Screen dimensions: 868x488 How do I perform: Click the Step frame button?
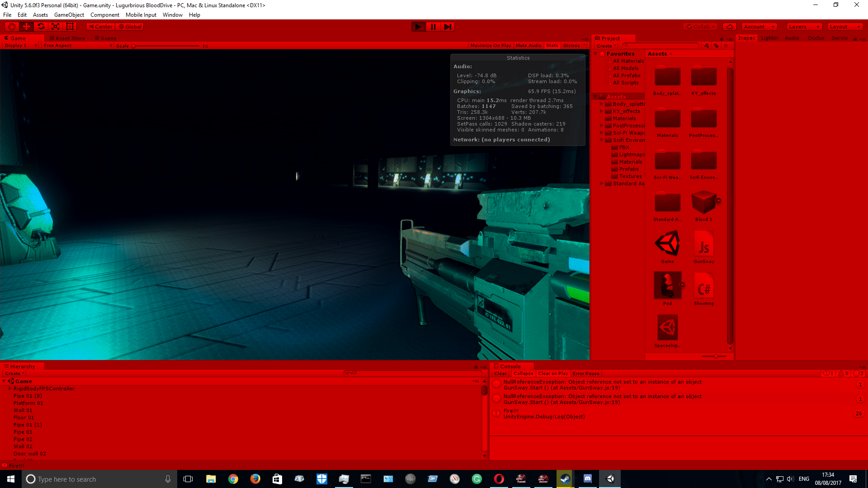tap(448, 27)
